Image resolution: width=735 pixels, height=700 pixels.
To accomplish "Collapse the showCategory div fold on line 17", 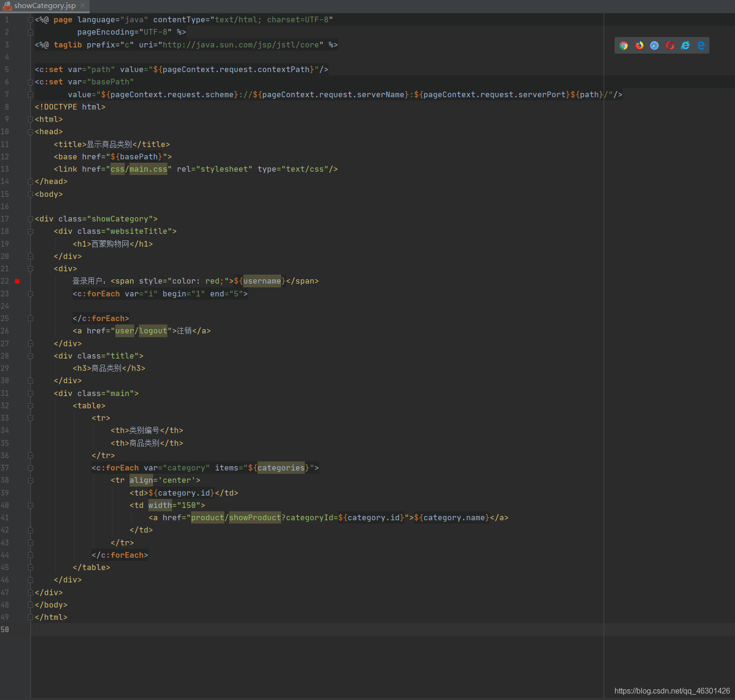I will [30, 219].
